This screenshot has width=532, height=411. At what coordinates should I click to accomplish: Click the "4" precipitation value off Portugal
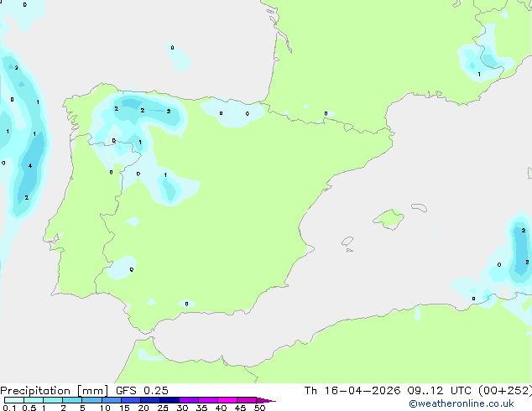click(x=30, y=166)
